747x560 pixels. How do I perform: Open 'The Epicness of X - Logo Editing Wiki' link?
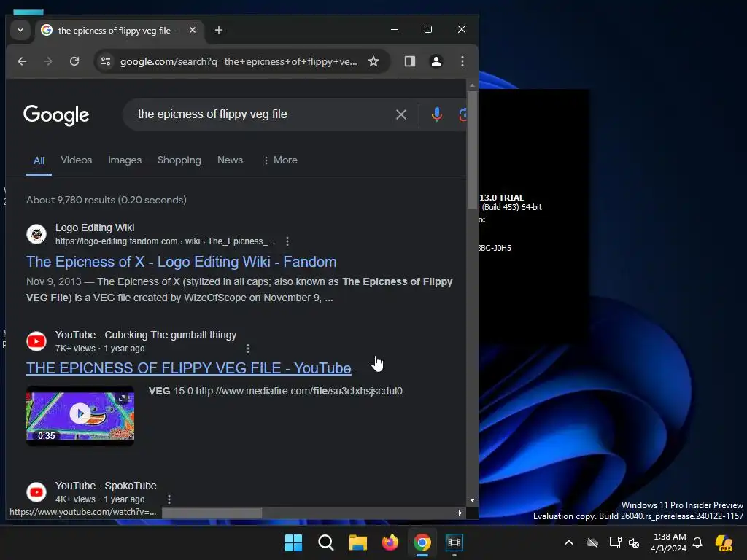pyautogui.click(x=182, y=262)
